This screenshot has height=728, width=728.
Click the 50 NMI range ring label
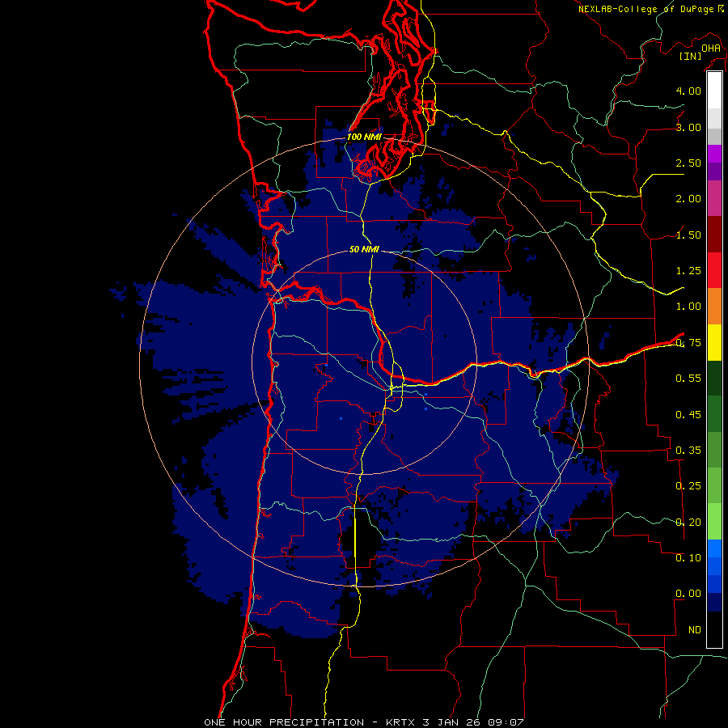click(x=365, y=249)
